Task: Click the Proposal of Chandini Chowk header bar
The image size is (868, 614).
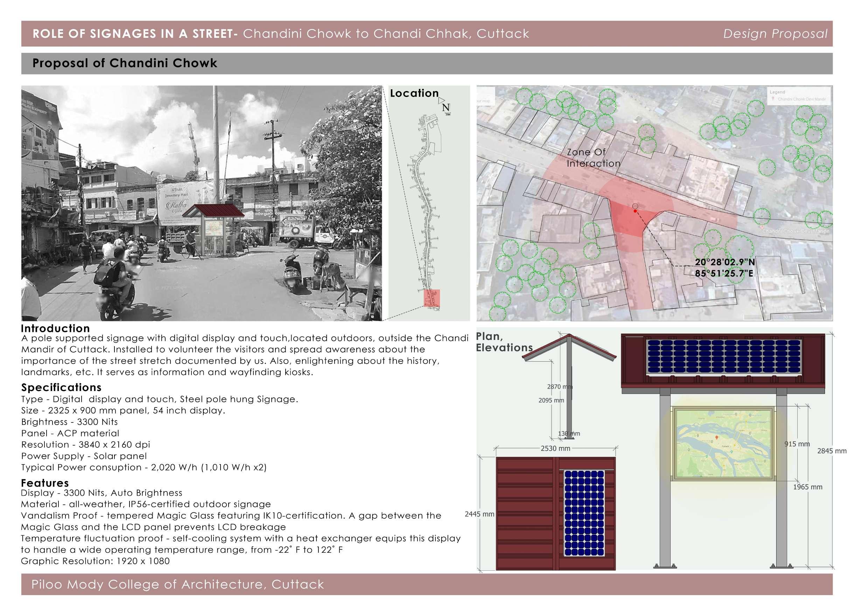Action: [125, 63]
